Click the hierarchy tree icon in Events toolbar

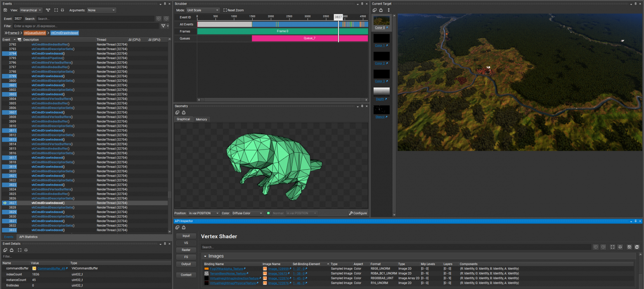[x=48, y=10]
